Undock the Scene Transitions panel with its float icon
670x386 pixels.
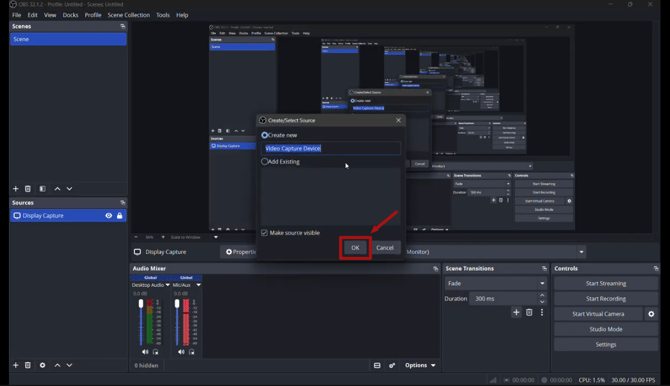coord(544,268)
